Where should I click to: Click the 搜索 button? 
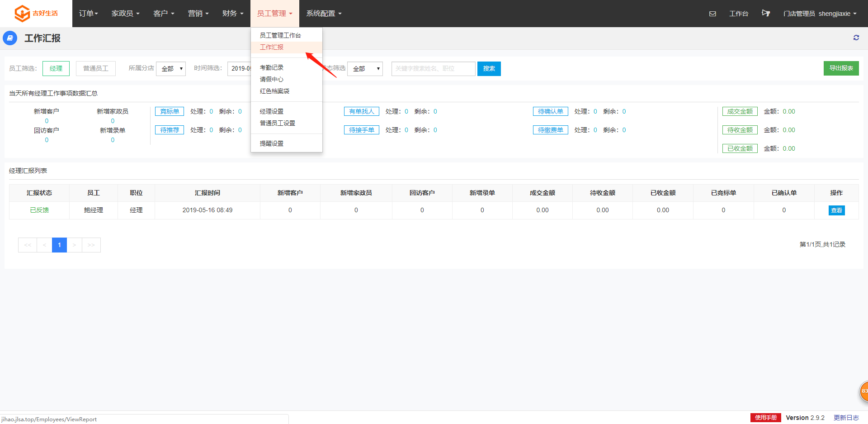pyautogui.click(x=489, y=69)
